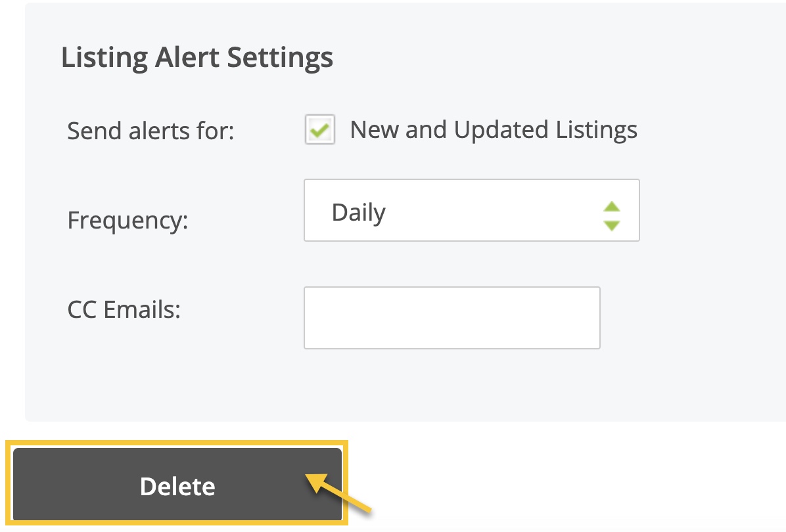
Task: Click the word "Delete" on the dark button
Action: pyautogui.click(x=177, y=487)
